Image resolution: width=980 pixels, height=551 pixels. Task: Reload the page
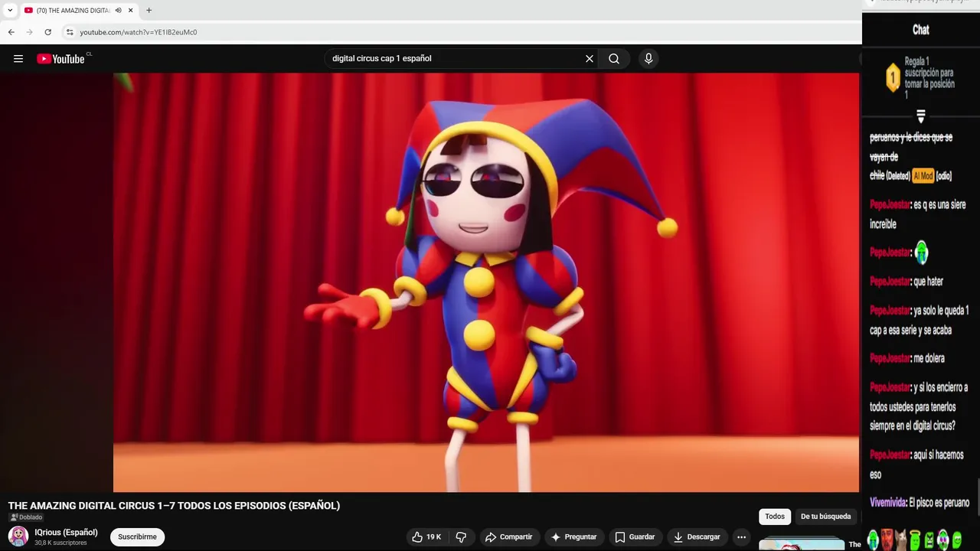coord(48,32)
